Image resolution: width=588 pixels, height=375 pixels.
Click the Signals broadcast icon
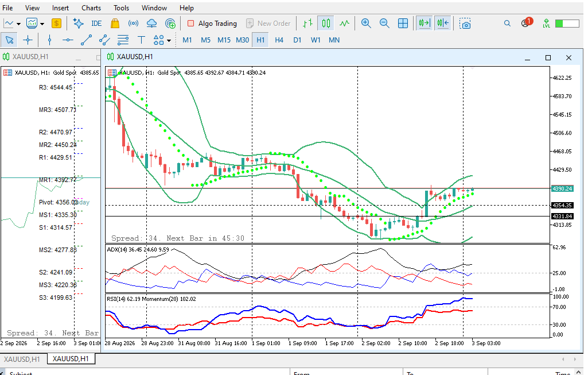point(133,24)
